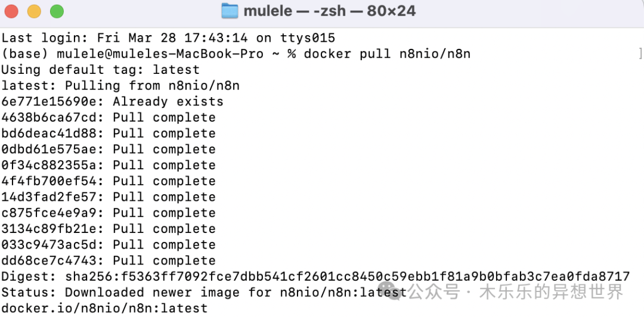This screenshot has width=644, height=317.
Task: Click the "docker pull n8nio/n8n" command text
Action: (x=387, y=54)
